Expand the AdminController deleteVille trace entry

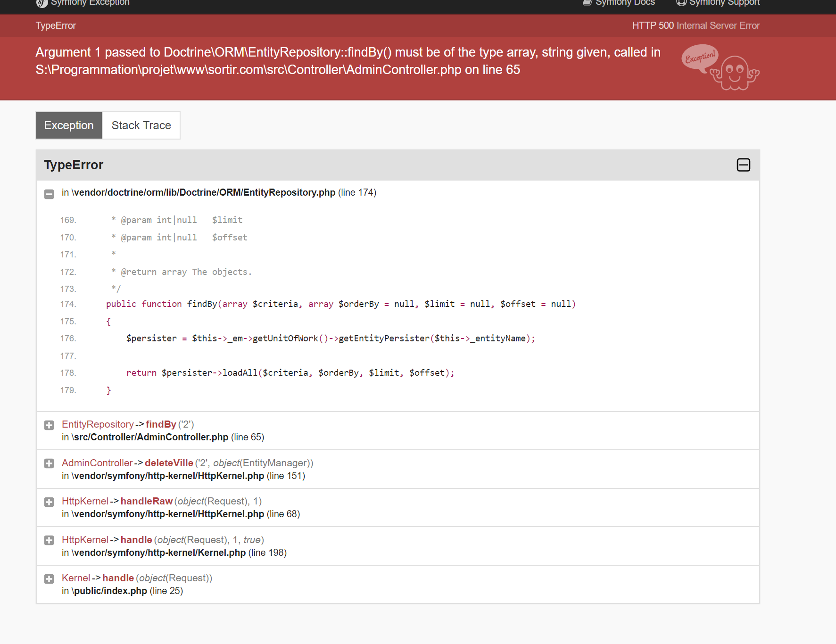tap(49, 463)
